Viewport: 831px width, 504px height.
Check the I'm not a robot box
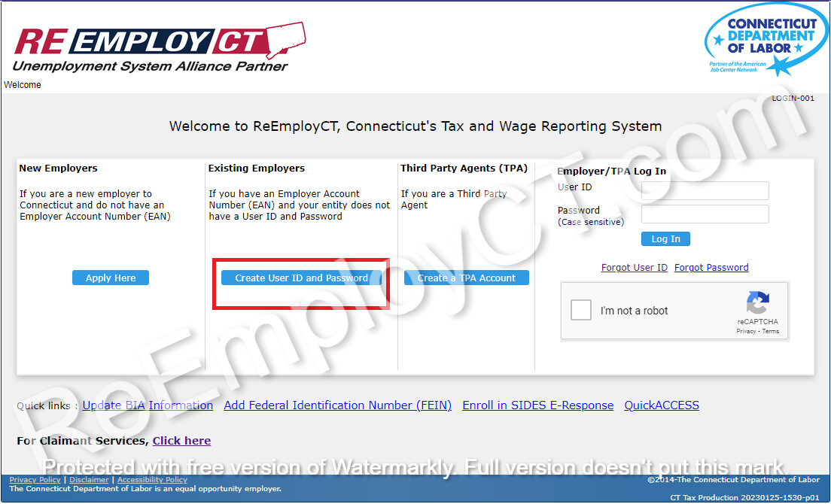[x=581, y=310]
